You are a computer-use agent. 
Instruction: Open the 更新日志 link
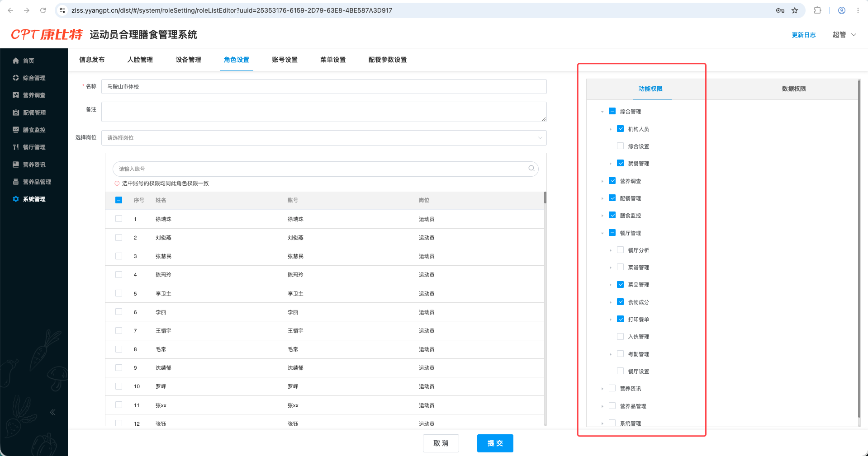[804, 35]
